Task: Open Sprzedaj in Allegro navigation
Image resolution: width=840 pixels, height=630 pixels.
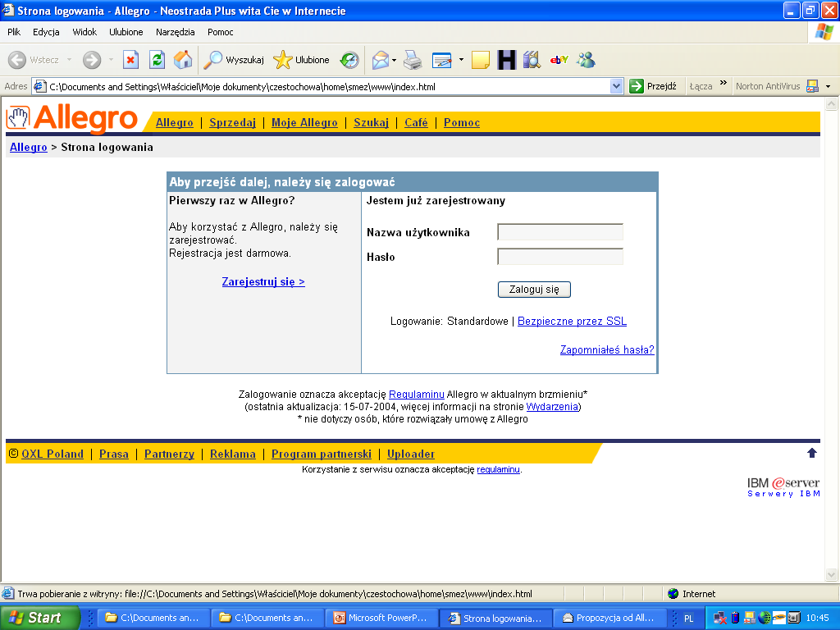Action: pyautogui.click(x=232, y=123)
